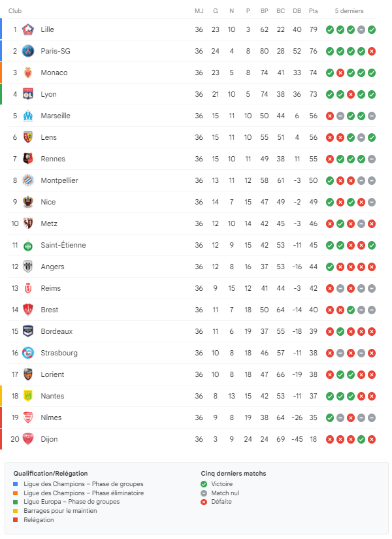Viewport: 392px width, 539px height.
Task: Open the Bordeaux team name link
Action: point(56,331)
